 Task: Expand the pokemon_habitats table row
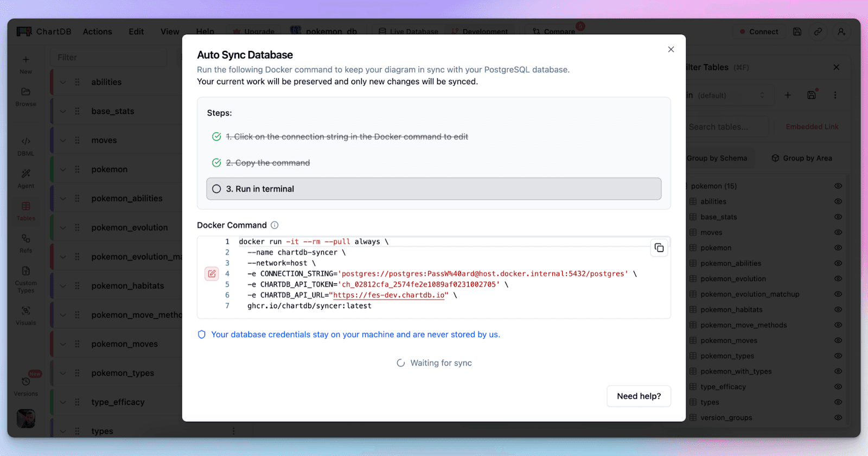[63, 286]
